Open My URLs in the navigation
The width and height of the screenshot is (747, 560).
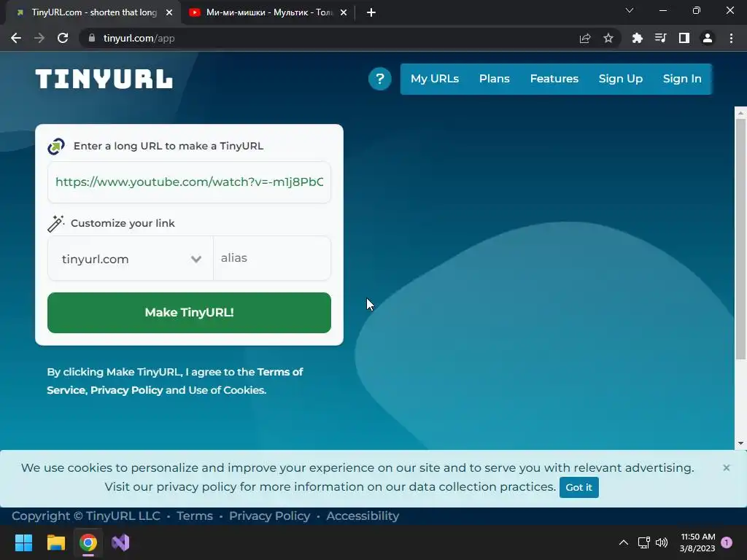point(435,79)
